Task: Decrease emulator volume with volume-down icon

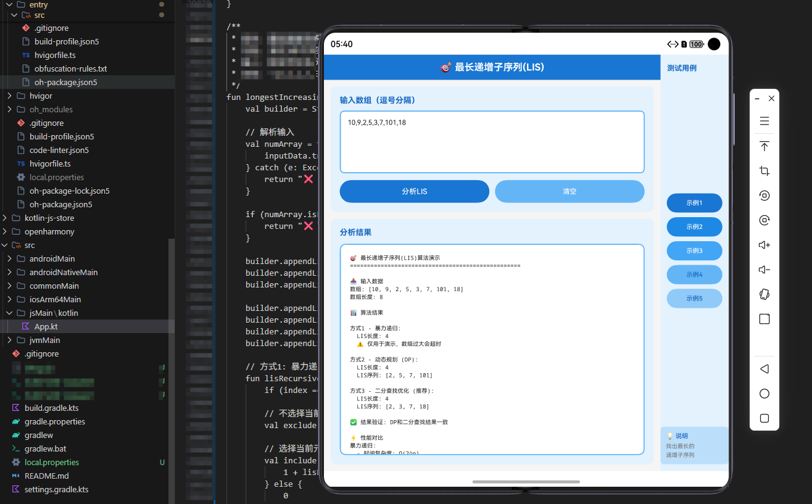Action: click(x=764, y=270)
